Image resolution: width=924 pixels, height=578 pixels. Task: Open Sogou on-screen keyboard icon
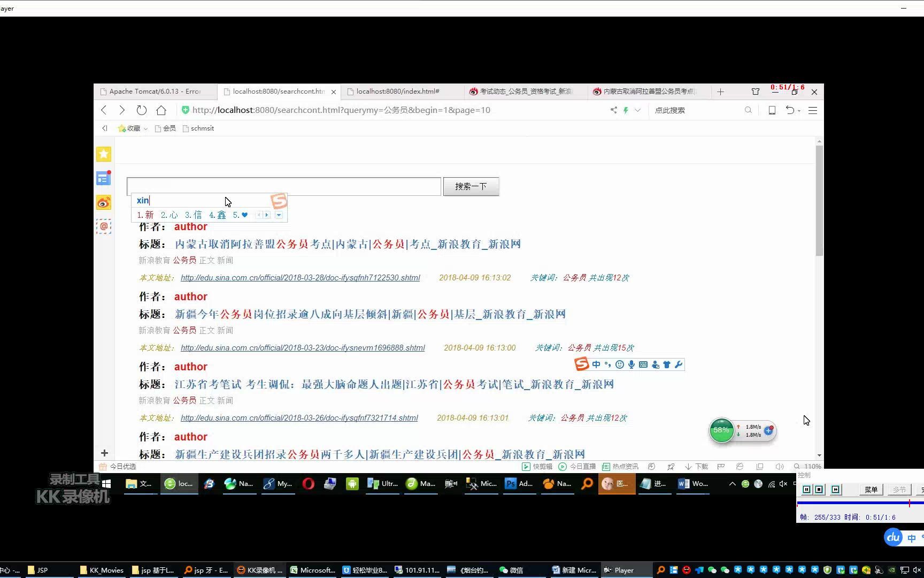click(x=643, y=364)
